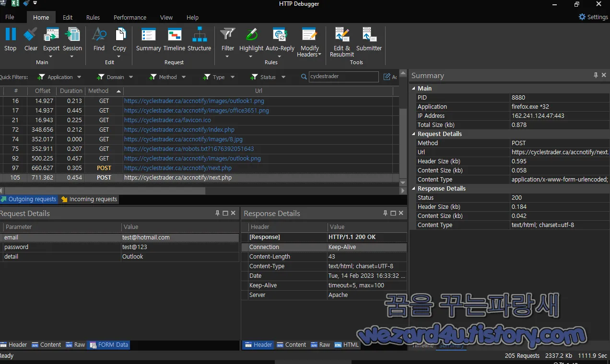Select the outlook1.png request URL
The image size is (610, 364).
point(194,101)
